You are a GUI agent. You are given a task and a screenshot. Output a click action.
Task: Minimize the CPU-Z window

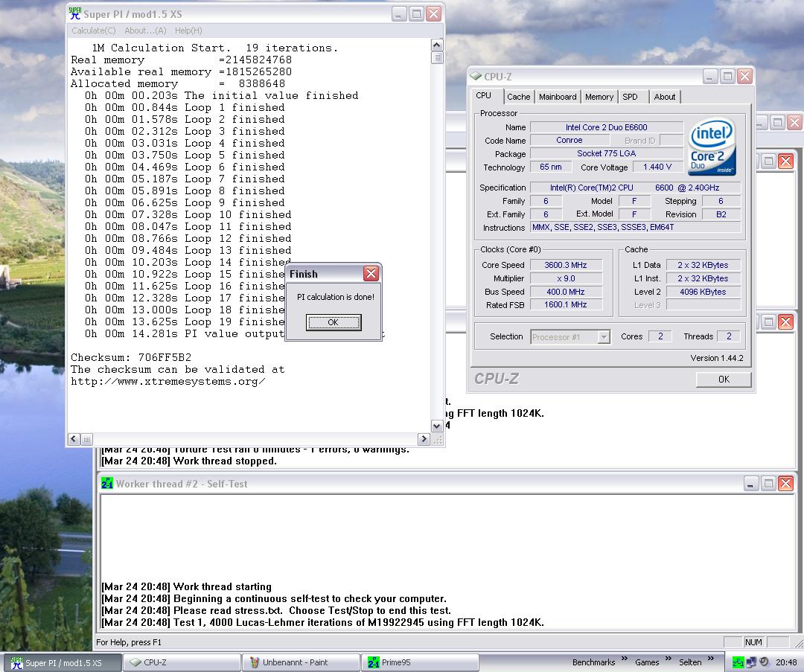coord(709,77)
